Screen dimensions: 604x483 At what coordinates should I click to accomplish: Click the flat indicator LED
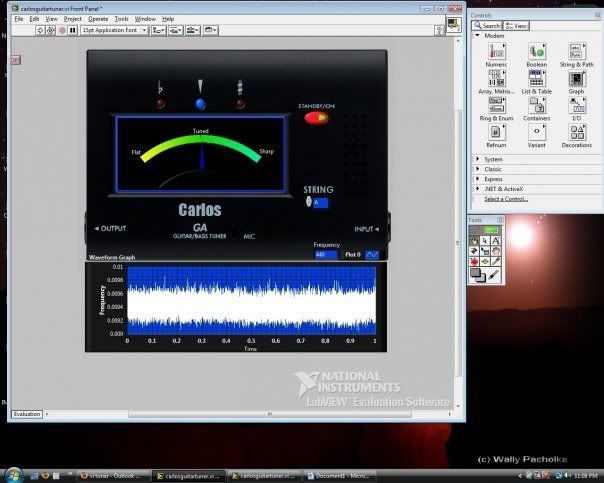(161, 104)
